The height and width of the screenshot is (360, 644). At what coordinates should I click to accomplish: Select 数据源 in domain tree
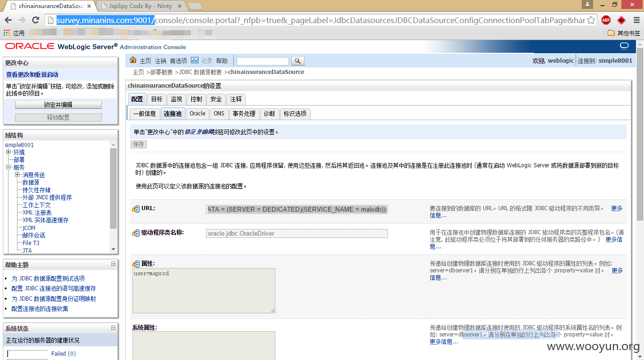(x=31, y=182)
